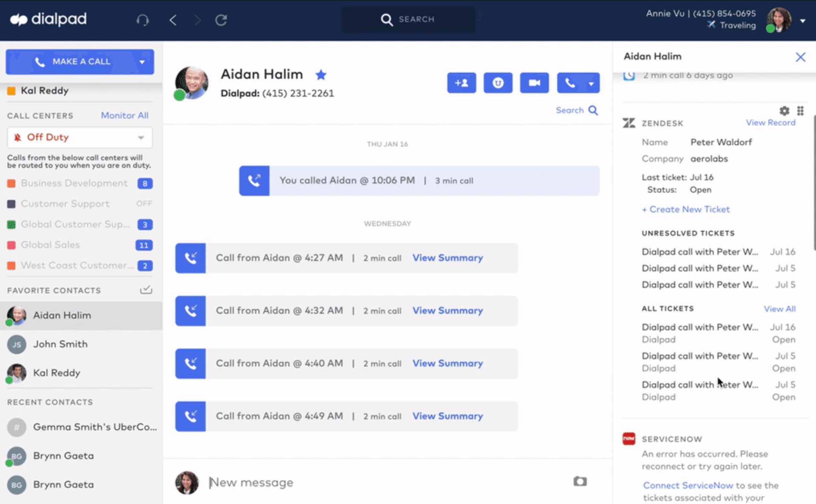Screen dimensions: 816x504
Task: Click the grid dots icon in right panel
Action: (x=800, y=111)
